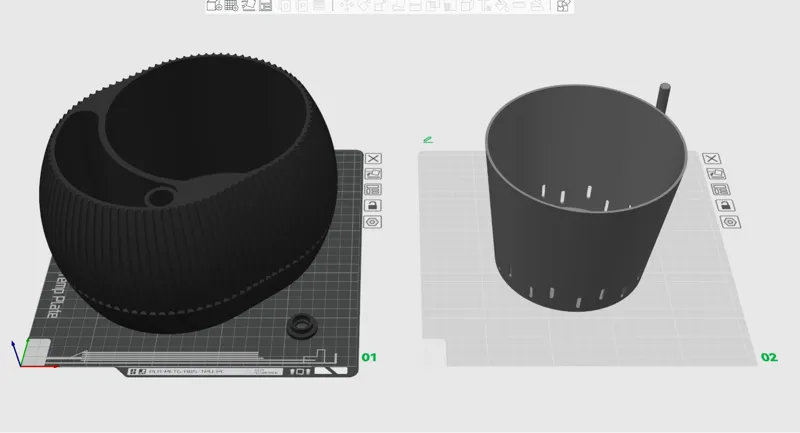The width and height of the screenshot is (800, 433).
Task: Click the green plate label 02
Action: click(769, 357)
